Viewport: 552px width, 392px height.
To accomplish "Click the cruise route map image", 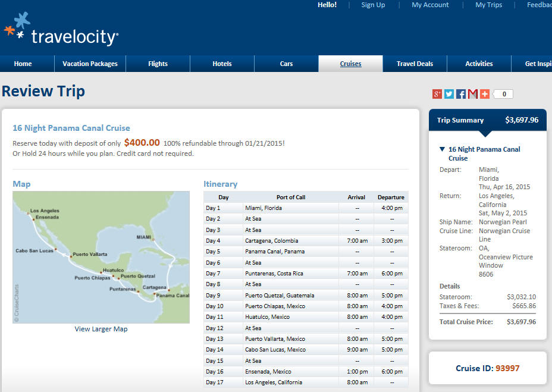I will [x=101, y=257].
